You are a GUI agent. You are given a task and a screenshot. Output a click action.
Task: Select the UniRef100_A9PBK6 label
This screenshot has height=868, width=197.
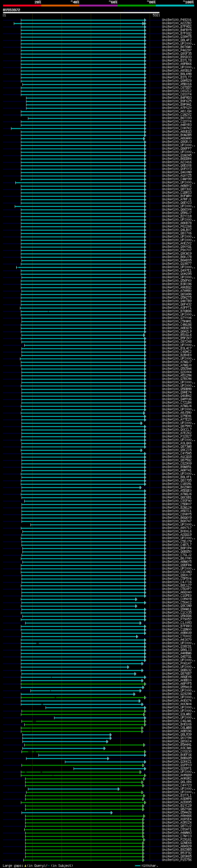[x=177, y=64]
